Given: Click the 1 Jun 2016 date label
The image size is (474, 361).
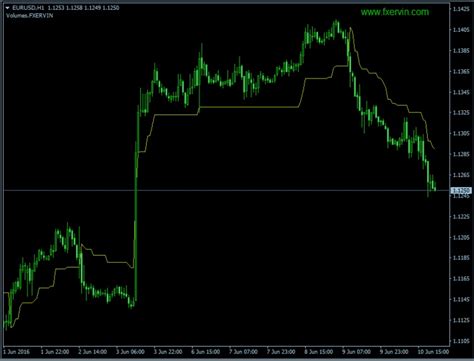Looking at the screenshot, I should pos(16,352).
